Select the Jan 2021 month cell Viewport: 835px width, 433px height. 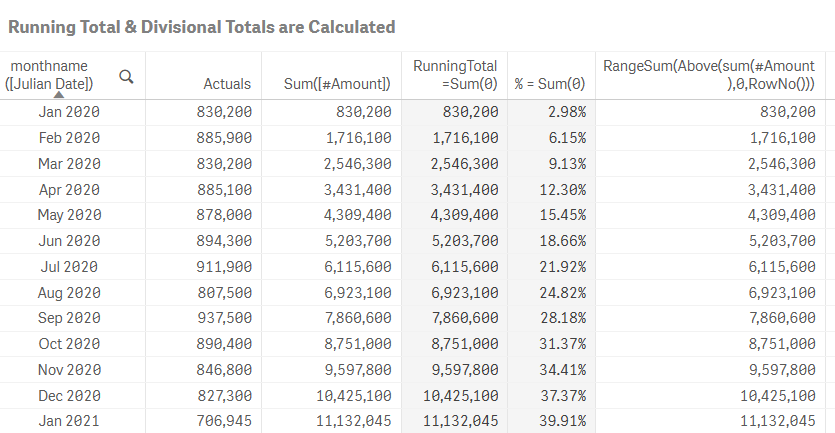tap(69, 421)
